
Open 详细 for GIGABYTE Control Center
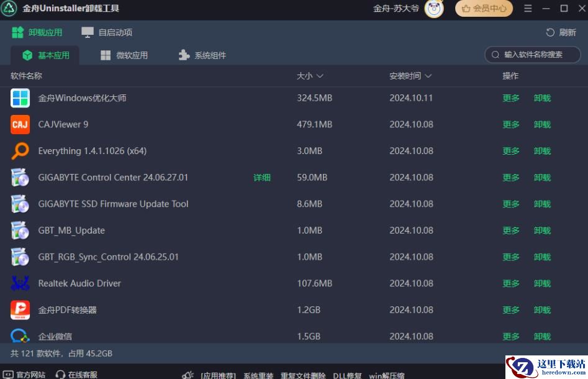[262, 178]
